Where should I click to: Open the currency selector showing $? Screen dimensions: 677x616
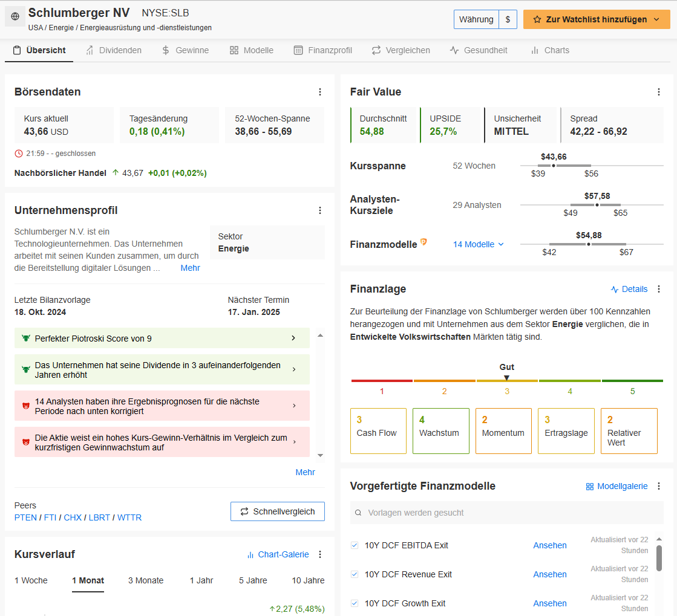click(508, 19)
